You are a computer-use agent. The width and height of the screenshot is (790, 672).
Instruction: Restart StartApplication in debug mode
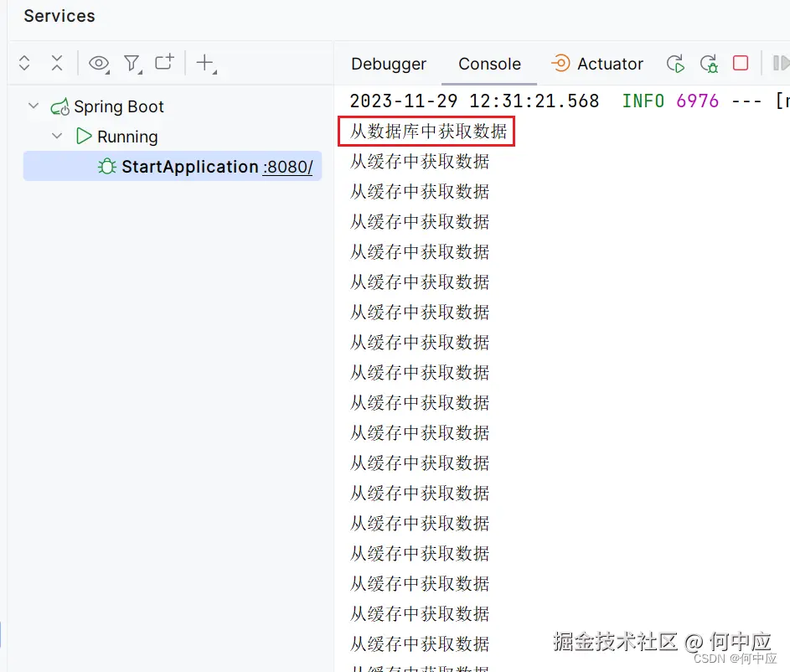pos(708,63)
